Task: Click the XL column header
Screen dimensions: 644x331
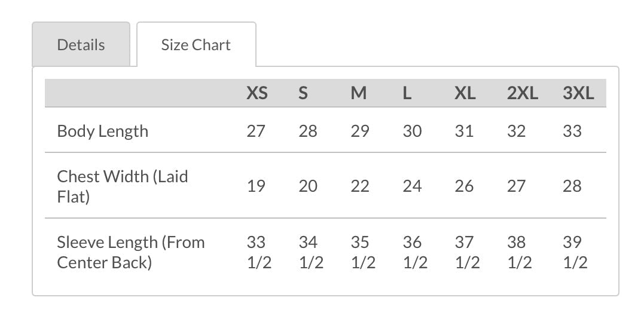Action: [465, 93]
